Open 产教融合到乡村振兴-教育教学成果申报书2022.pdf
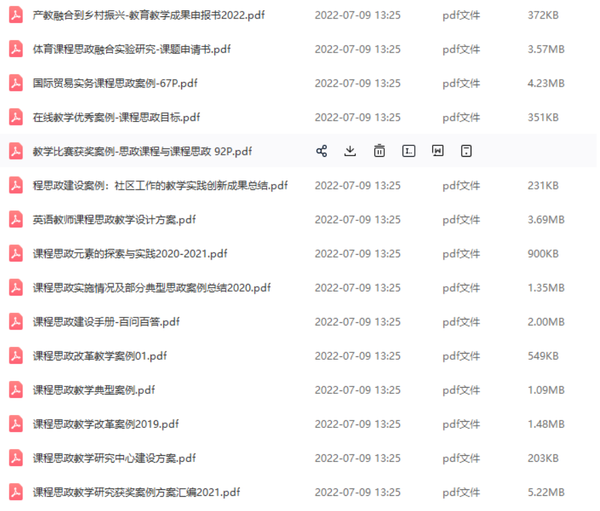 tap(148, 15)
